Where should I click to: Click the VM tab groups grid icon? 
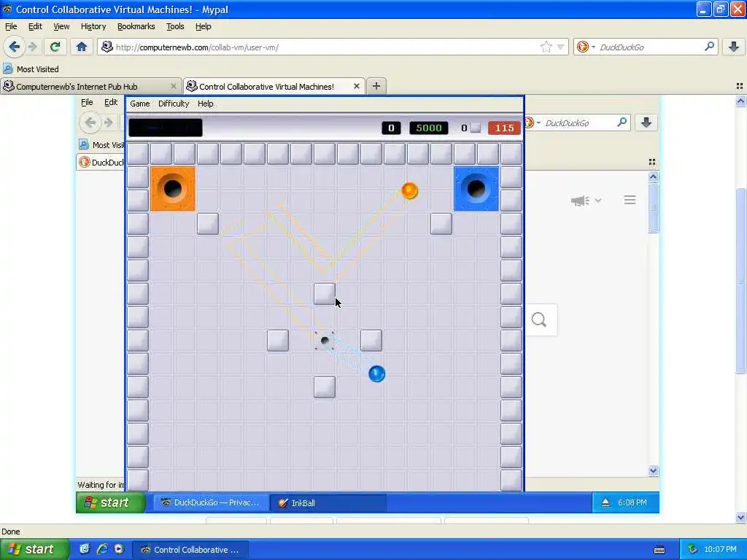651,163
